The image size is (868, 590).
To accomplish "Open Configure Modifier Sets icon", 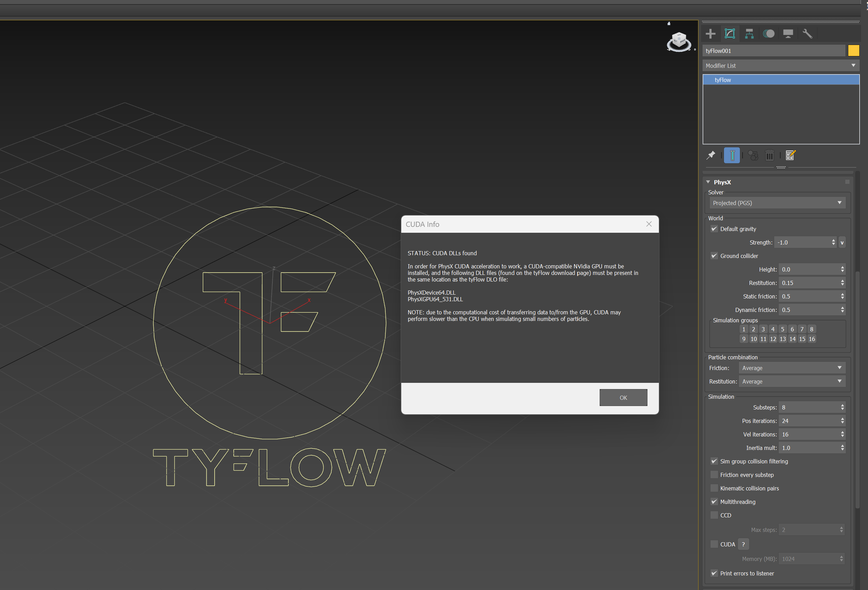I will click(x=790, y=155).
